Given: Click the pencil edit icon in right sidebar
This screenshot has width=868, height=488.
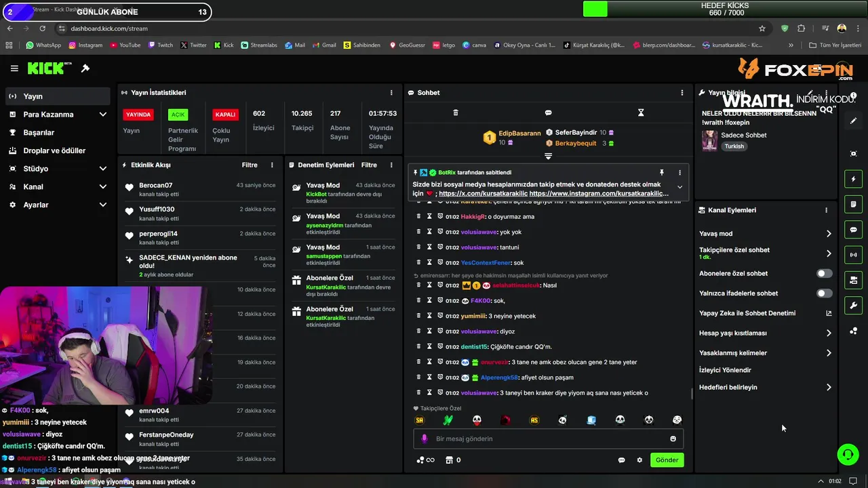Looking at the screenshot, I should [854, 121].
